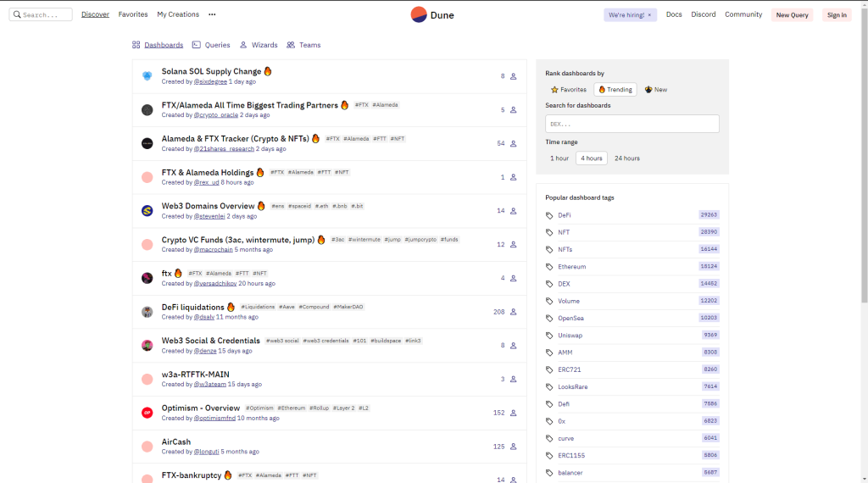Click Web3 Social & Credentials avatar
This screenshot has width=868, height=483.
pyautogui.click(x=147, y=345)
